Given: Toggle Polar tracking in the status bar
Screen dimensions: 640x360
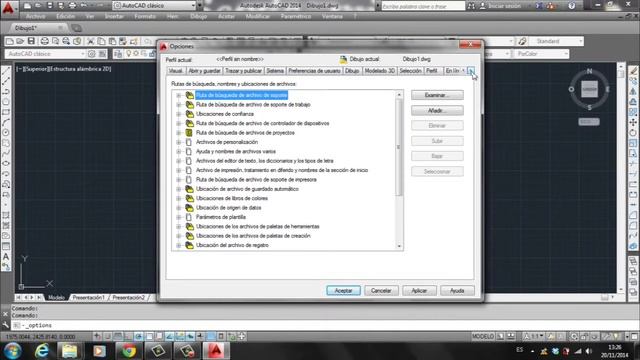Looking at the screenshot, I should click(x=139, y=336).
